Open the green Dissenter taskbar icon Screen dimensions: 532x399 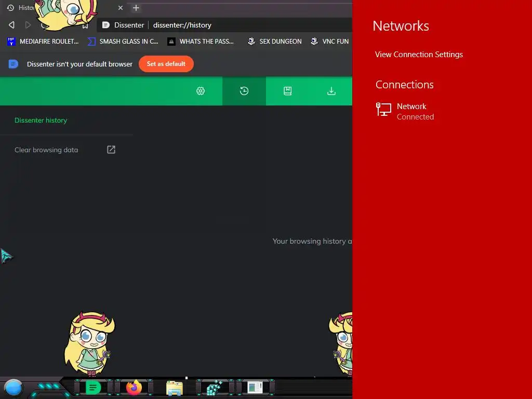click(93, 387)
